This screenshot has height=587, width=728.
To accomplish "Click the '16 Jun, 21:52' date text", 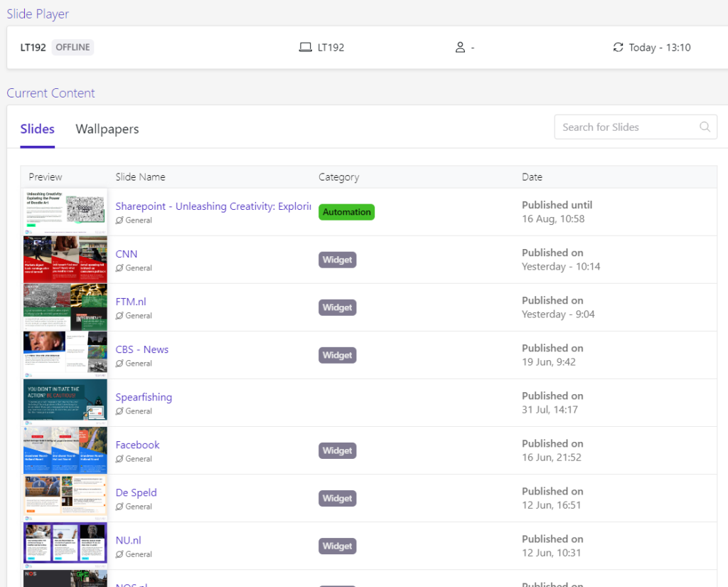I will pos(552,458).
